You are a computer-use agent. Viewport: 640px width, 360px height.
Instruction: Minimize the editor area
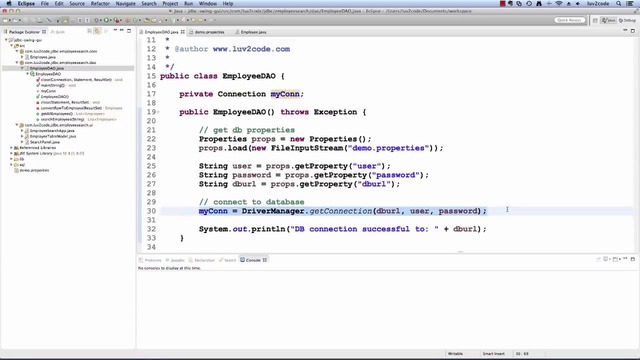[625, 31]
